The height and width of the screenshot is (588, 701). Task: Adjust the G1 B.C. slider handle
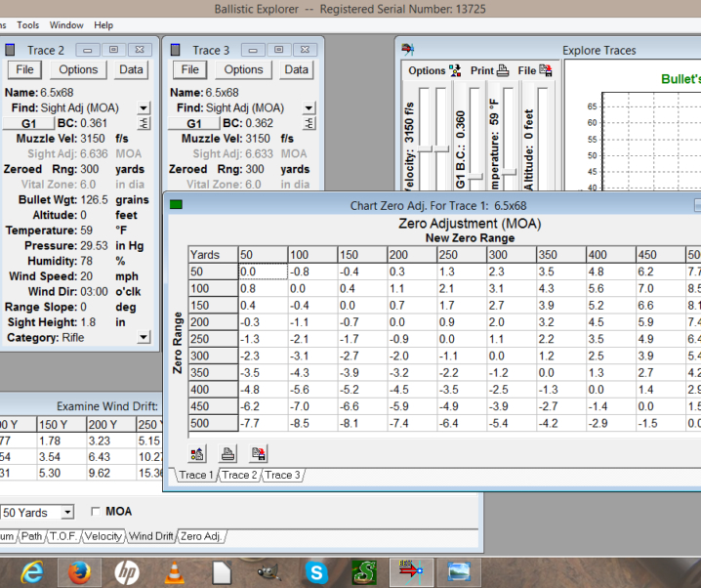point(475,176)
